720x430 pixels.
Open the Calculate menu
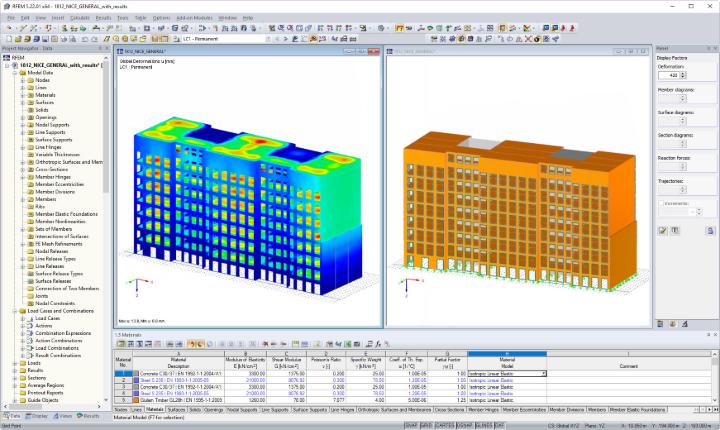click(79, 18)
